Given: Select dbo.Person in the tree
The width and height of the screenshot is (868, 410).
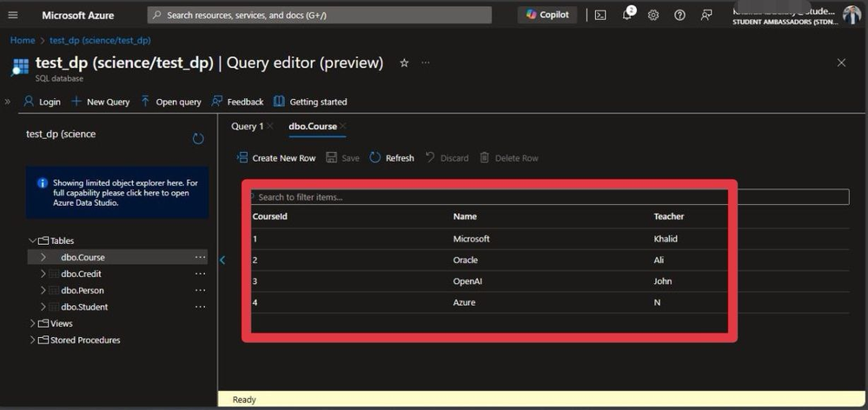Looking at the screenshot, I should pos(83,290).
